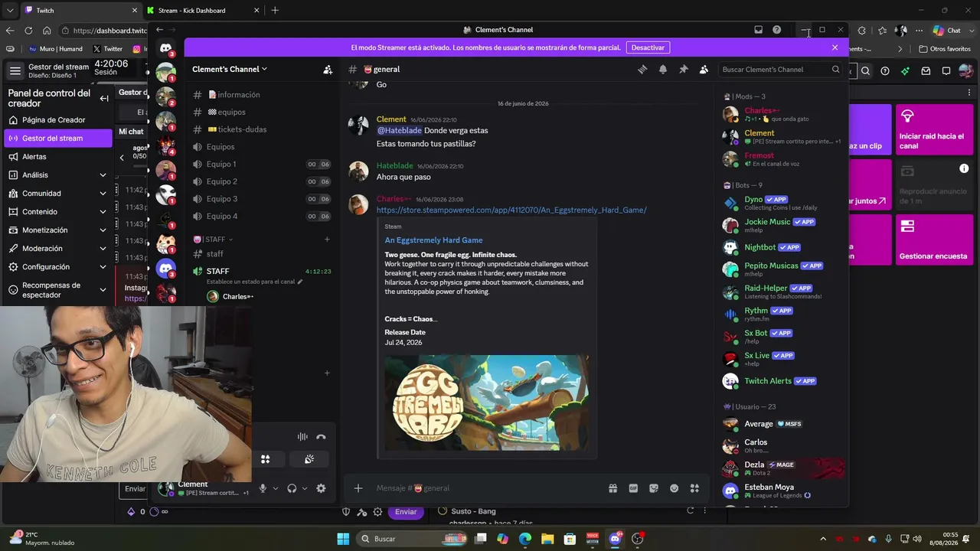Click Desactivar to disable Streamer mode
The width and height of the screenshot is (980, 551).
[648, 47]
